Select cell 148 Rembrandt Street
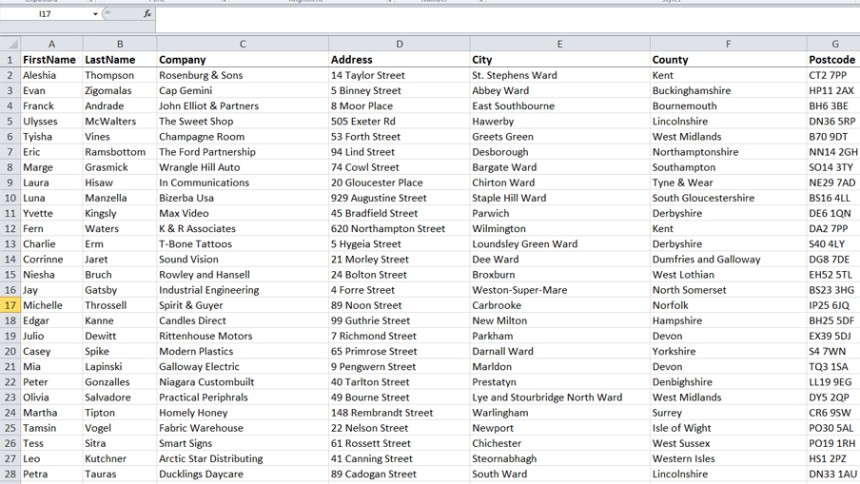Image resolution: width=860 pixels, height=484 pixels. [399, 413]
